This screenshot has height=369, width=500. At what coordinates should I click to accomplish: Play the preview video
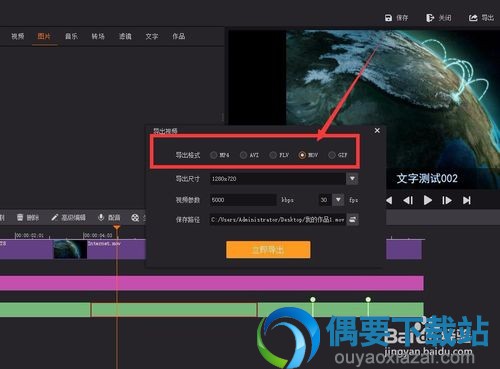pyautogui.click(x=428, y=200)
